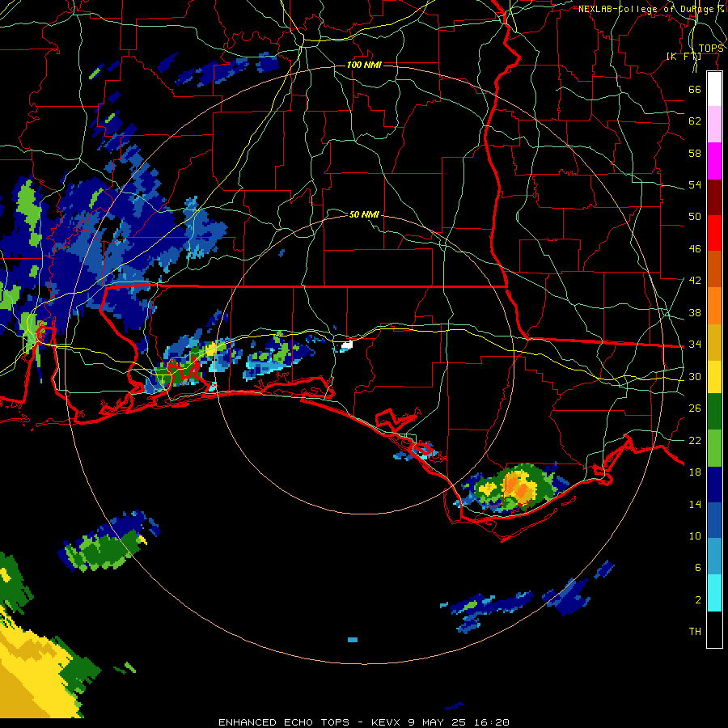Click the TOPS legend title

point(711,49)
